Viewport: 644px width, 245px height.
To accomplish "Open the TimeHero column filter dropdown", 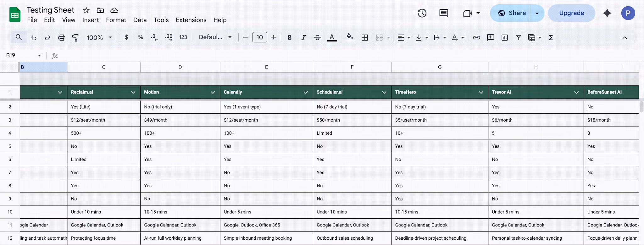I will pyautogui.click(x=481, y=92).
